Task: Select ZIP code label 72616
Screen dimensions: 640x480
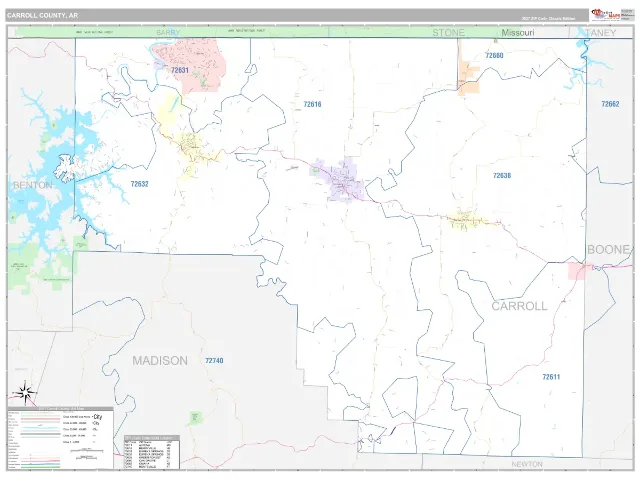Action: coord(312,104)
